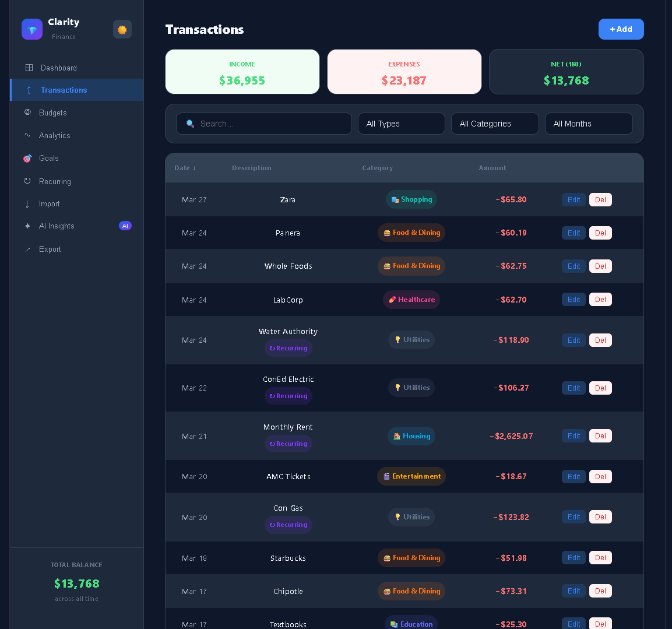Screen dimensions: 672x629
Task: Click the Goals bullseye icon
Action: (27, 158)
